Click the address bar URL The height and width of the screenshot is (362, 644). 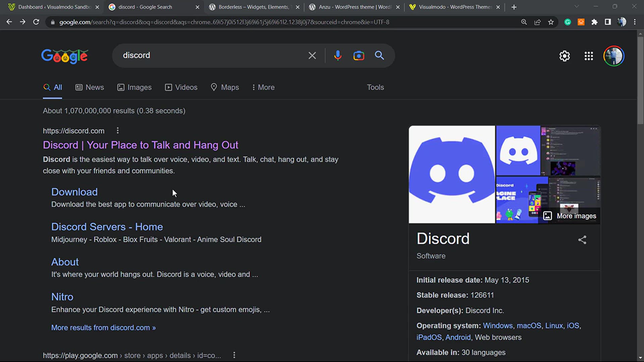[x=224, y=22]
